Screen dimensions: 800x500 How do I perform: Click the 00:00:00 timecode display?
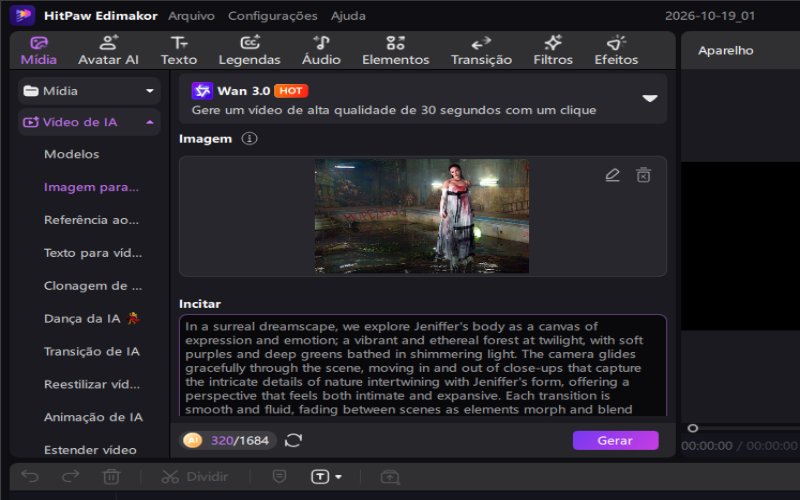tap(706, 446)
